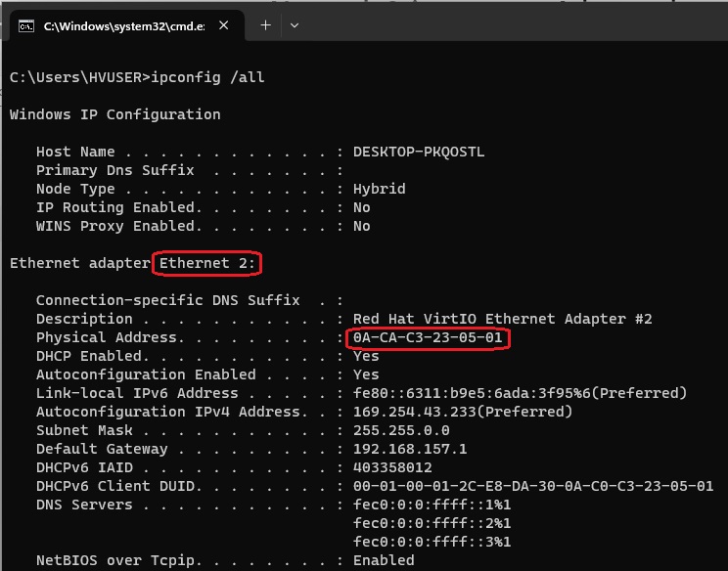Click IPv4 address 169.254.43.233

point(415,412)
